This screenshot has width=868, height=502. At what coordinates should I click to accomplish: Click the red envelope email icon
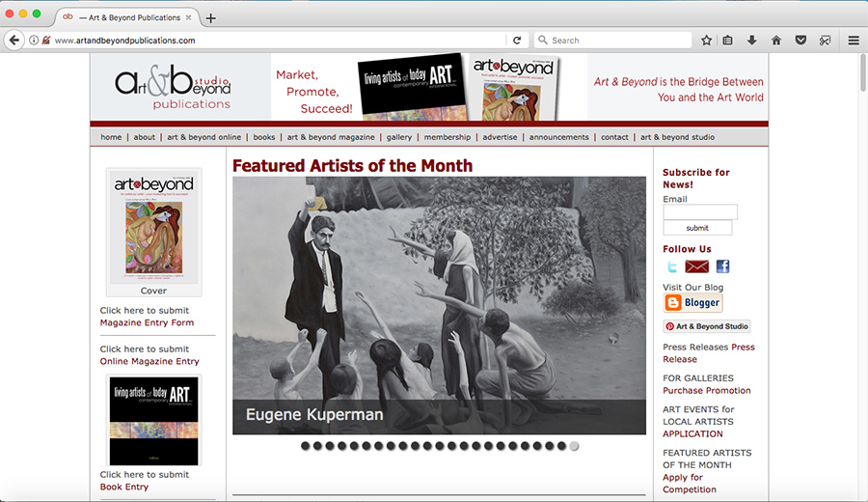pos(697,266)
